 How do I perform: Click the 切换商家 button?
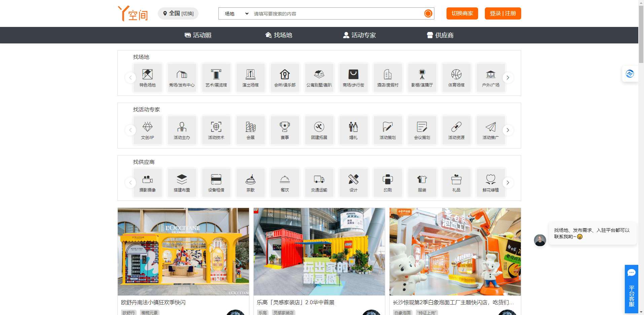click(x=462, y=13)
